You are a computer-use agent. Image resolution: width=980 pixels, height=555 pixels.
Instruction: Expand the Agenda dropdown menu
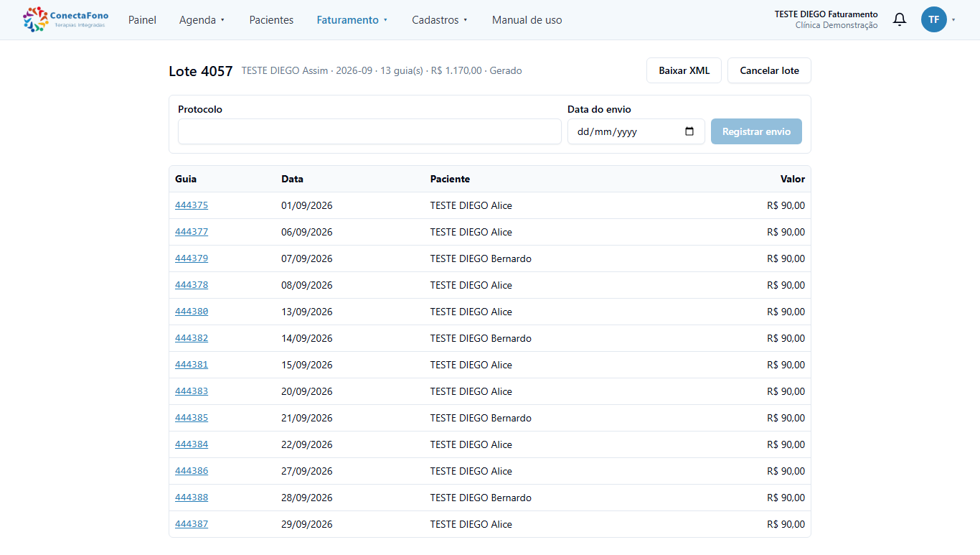tap(202, 20)
